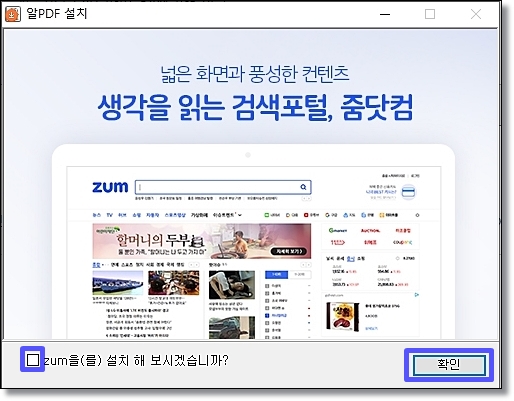
Task: Maximize the 알PDF 설치 window
Action: click(x=430, y=14)
